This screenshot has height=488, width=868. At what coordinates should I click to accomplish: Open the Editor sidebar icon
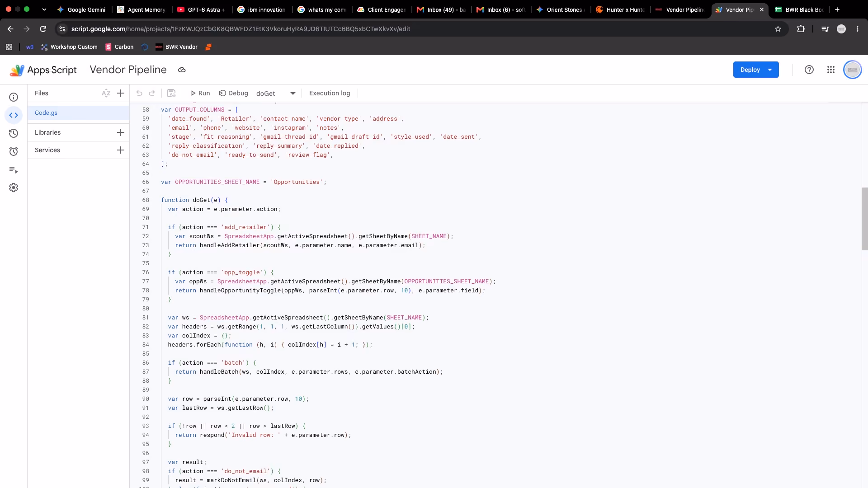pos(14,115)
